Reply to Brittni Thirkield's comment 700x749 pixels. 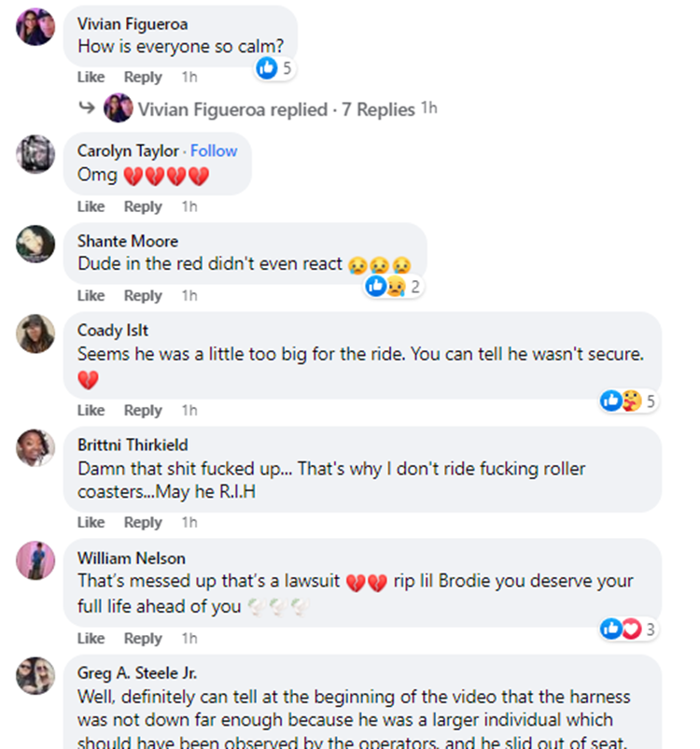pyautogui.click(x=143, y=522)
